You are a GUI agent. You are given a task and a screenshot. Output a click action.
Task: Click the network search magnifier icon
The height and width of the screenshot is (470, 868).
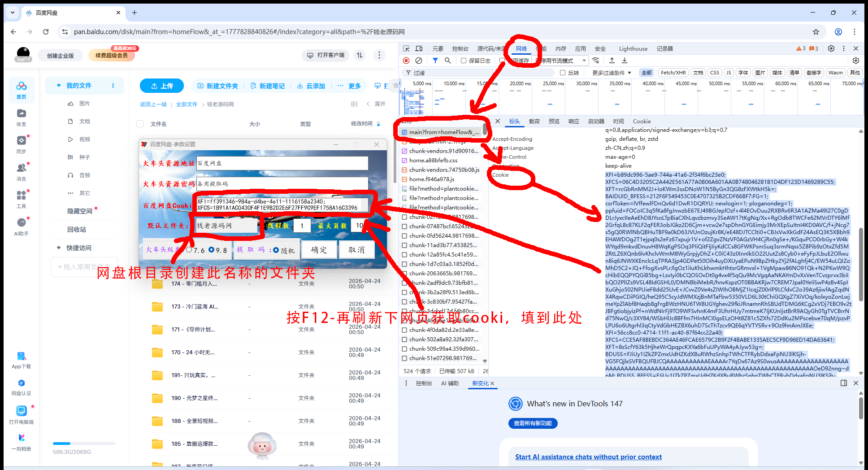tap(447, 61)
